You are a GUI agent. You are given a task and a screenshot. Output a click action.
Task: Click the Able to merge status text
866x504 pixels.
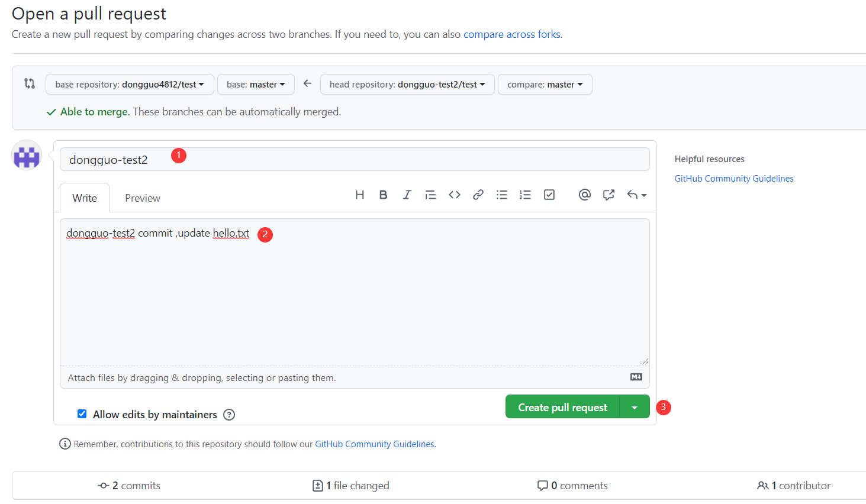point(95,112)
